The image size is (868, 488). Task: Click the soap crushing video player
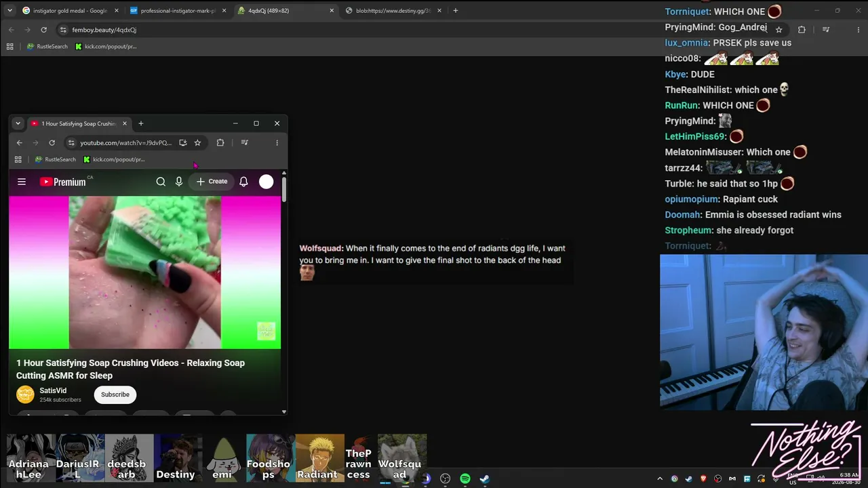click(144, 272)
